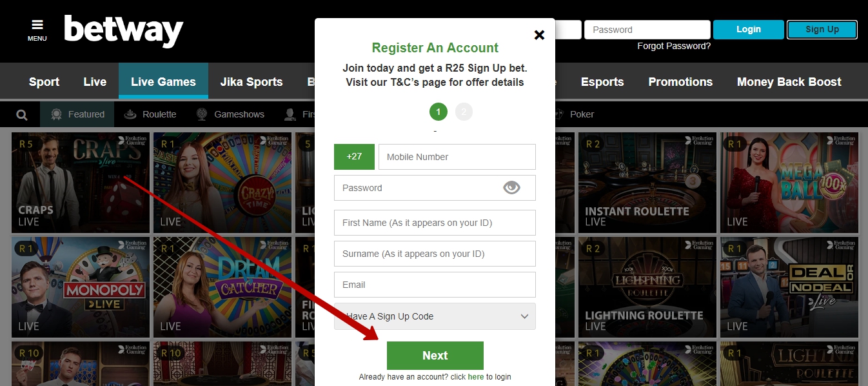Select the Featured games ribbon icon
The image size is (868, 386).
[57, 114]
